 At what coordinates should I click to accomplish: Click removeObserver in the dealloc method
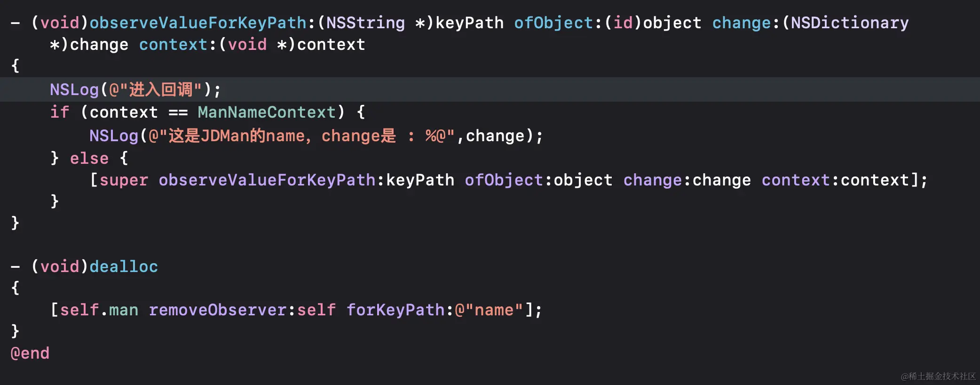click(218, 310)
